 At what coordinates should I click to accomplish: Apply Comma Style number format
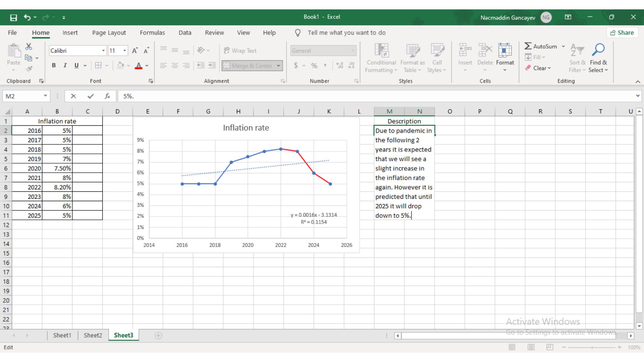pyautogui.click(x=325, y=66)
